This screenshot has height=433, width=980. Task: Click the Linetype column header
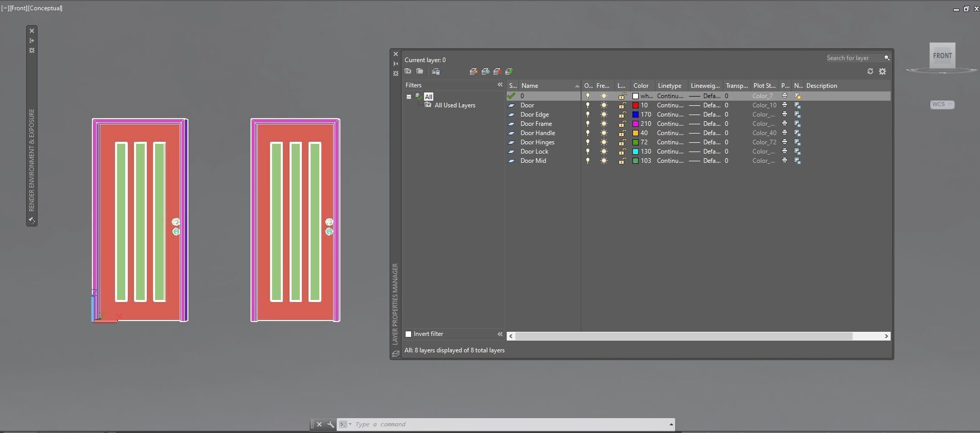tap(670, 86)
